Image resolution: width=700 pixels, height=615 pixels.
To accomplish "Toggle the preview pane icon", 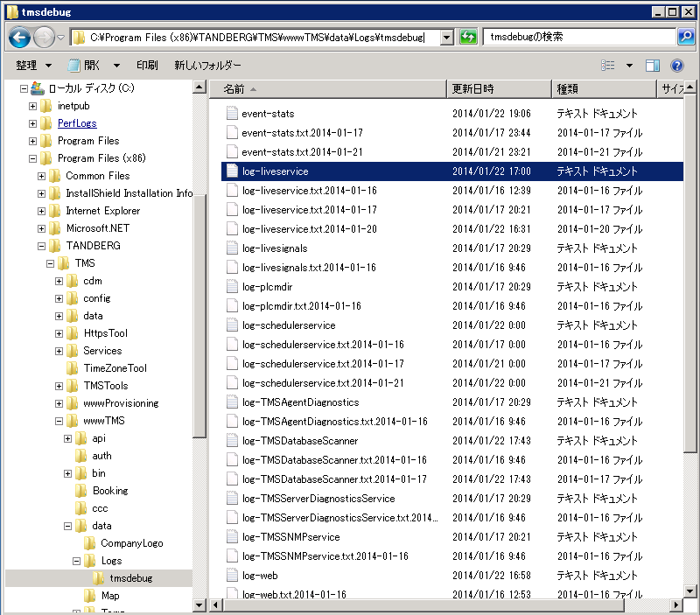I will (x=653, y=66).
